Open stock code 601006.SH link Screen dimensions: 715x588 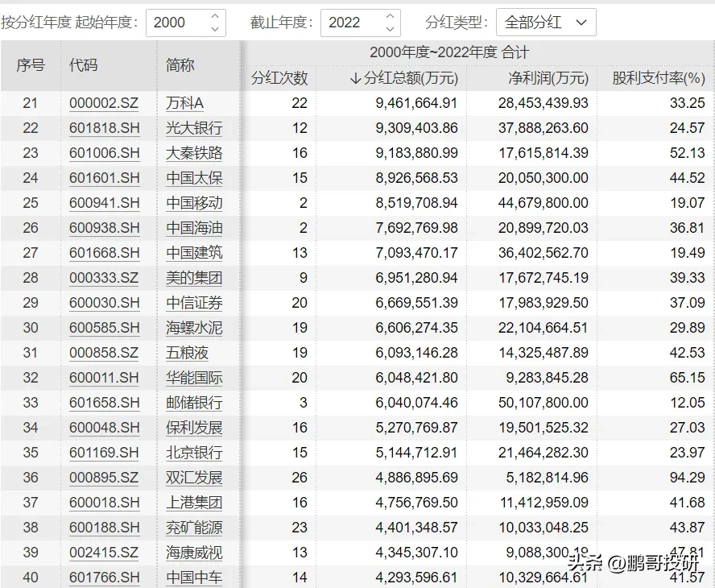(105, 153)
